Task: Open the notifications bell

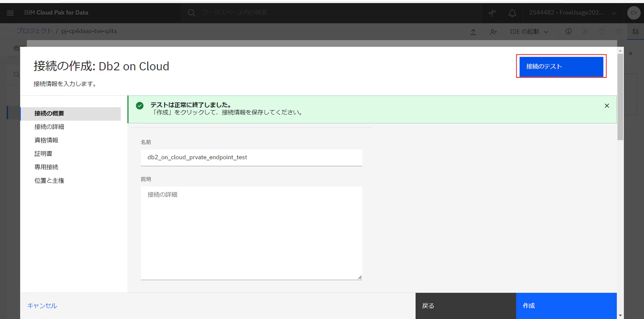Action: tap(512, 13)
